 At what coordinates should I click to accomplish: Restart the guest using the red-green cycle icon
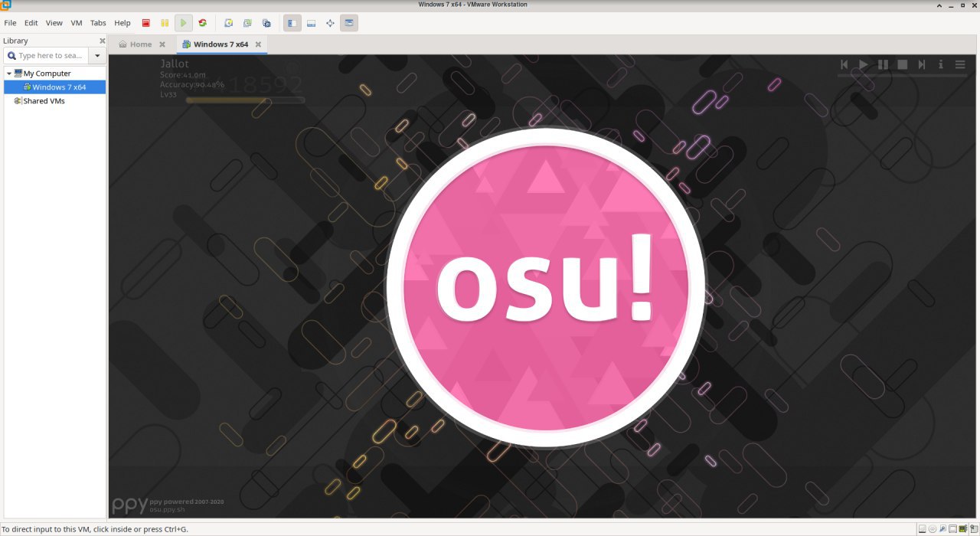202,23
